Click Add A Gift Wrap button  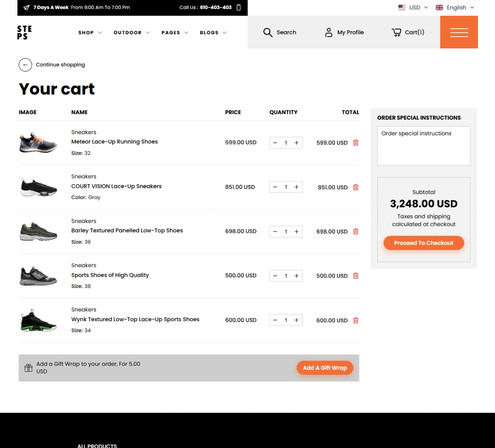point(325,368)
